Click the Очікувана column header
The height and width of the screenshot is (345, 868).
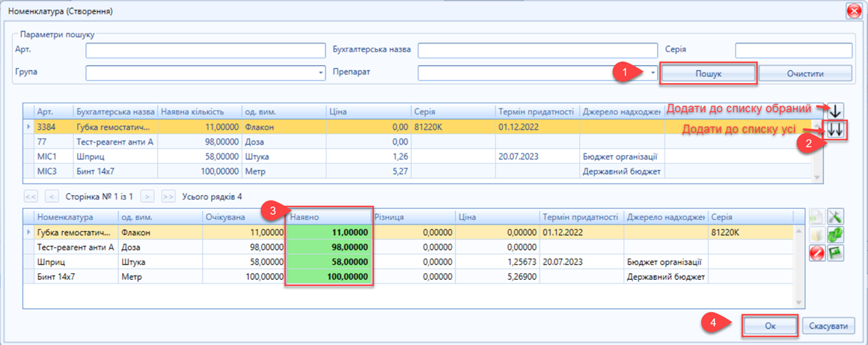tap(245, 217)
